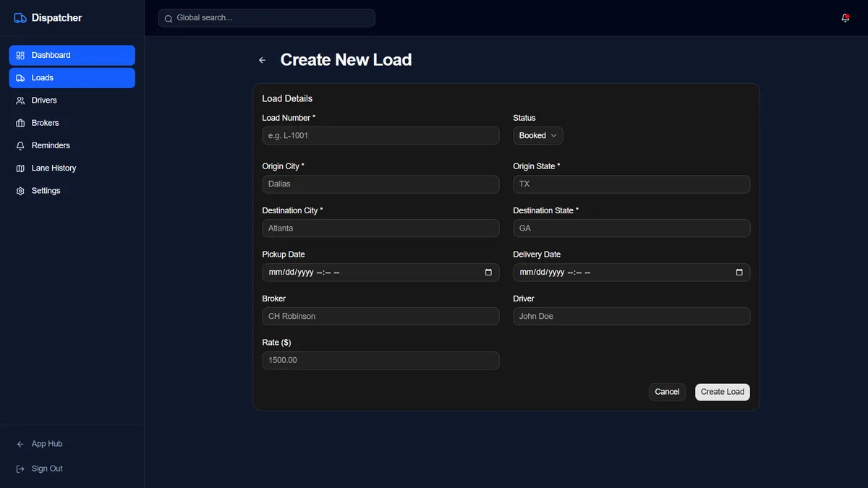868x488 pixels.
Task: Open the Status dropdown showing Booked
Action: 538,136
